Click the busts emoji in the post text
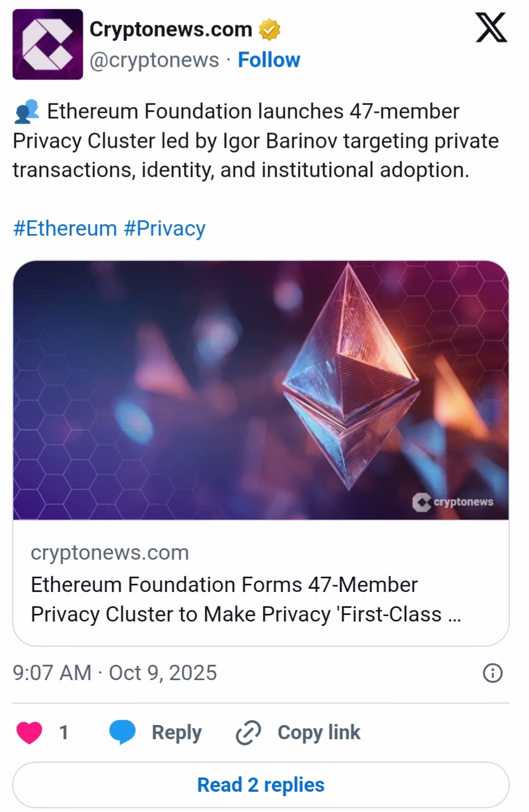This screenshot has width=529, height=812. pos(26,111)
